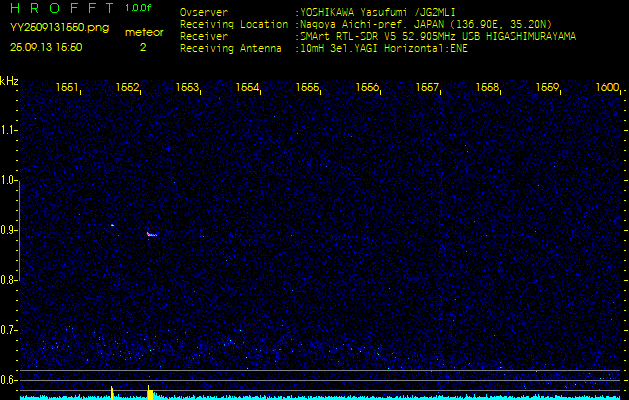Click the 1554 time axis label
The width and height of the screenshot is (629, 400).
(x=247, y=87)
